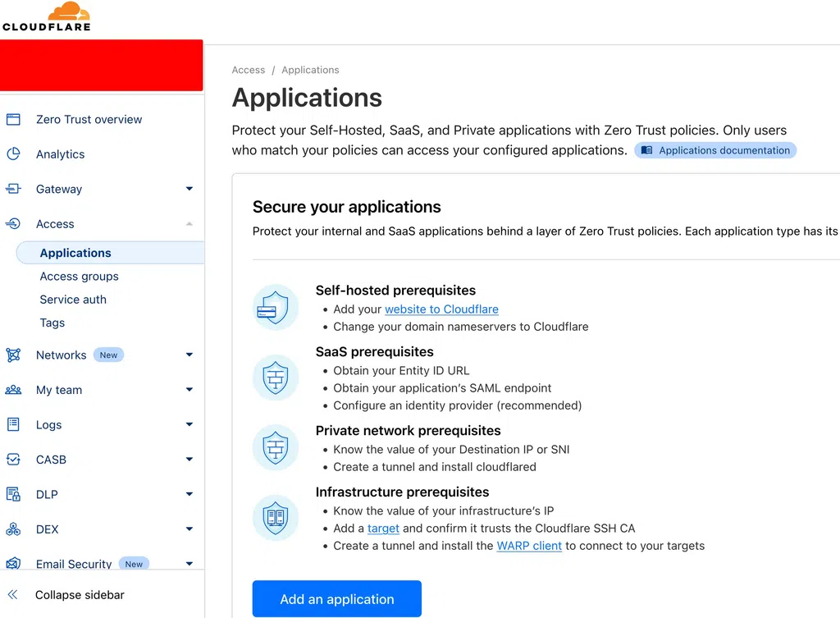
Task: Click the Infrastructure prerequisites shield icon
Action: tap(276, 518)
